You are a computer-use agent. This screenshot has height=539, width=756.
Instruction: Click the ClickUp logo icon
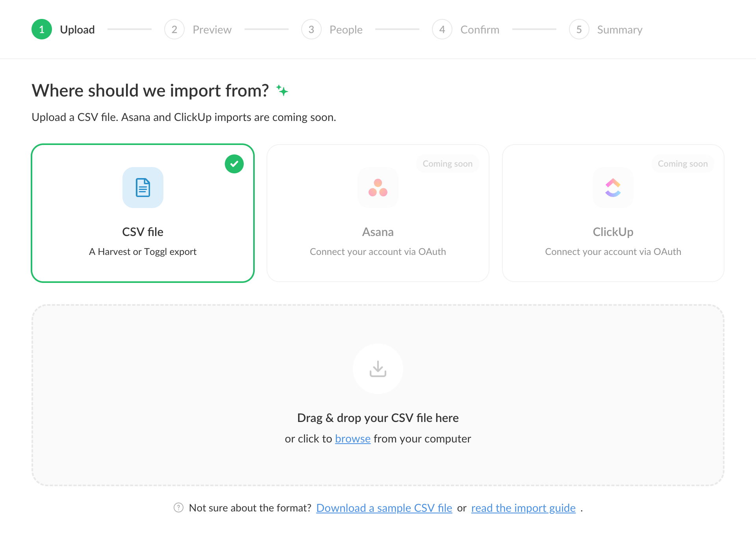click(613, 188)
